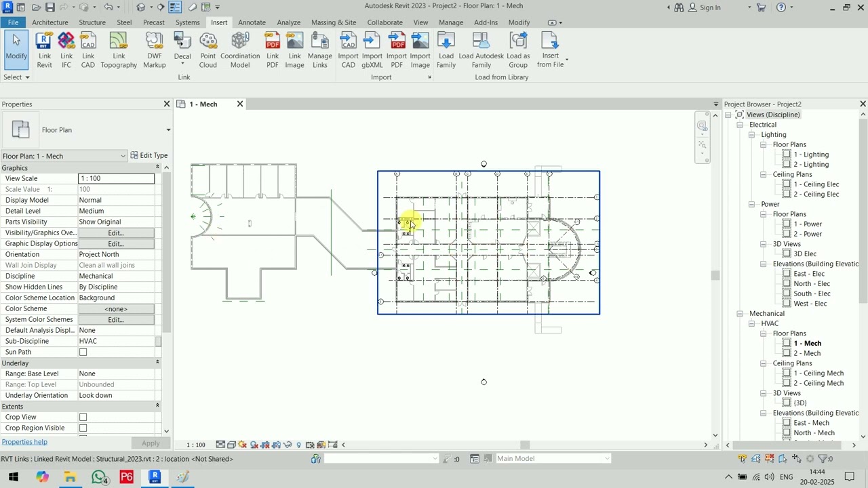Click Edit button for Visibility/Graphics Overrides

click(116, 232)
